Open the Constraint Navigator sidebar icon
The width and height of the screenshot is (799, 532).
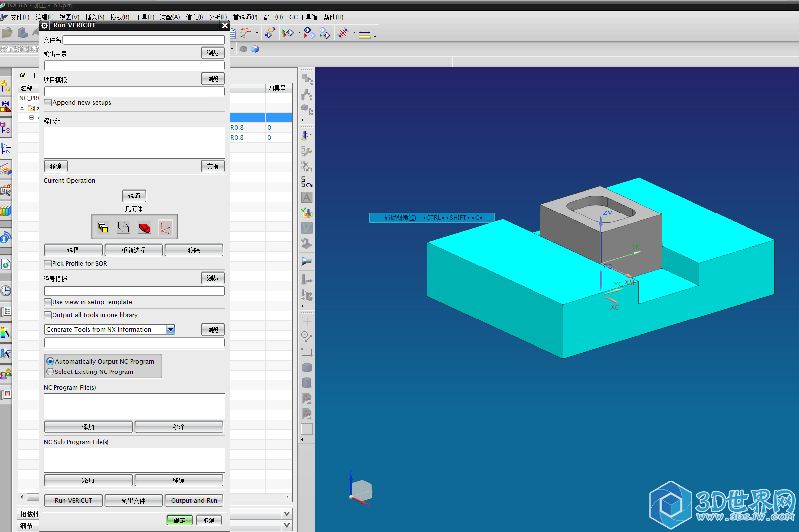[5, 106]
